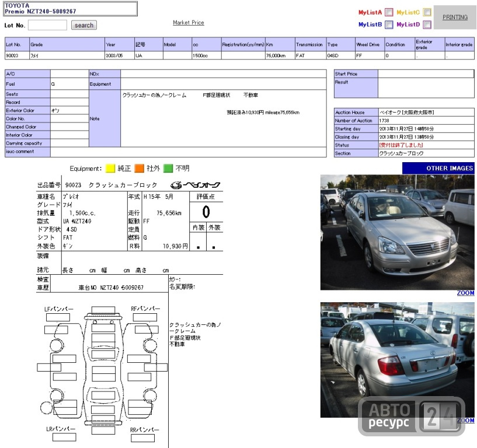477x448 pixels.
Task: Click the Number of Auction value 1738
Action: [x=384, y=121]
